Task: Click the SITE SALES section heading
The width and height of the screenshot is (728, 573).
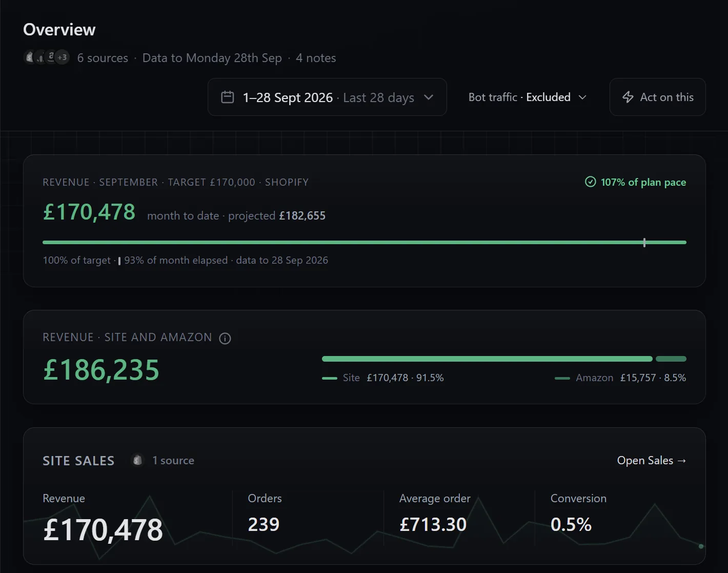Action: (78, 461)
